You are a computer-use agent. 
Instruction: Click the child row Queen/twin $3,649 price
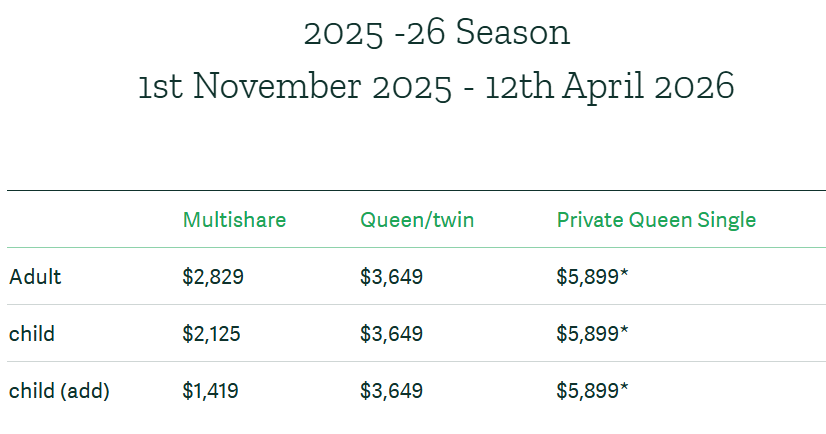pyautogui.click(x=391, y=333)
